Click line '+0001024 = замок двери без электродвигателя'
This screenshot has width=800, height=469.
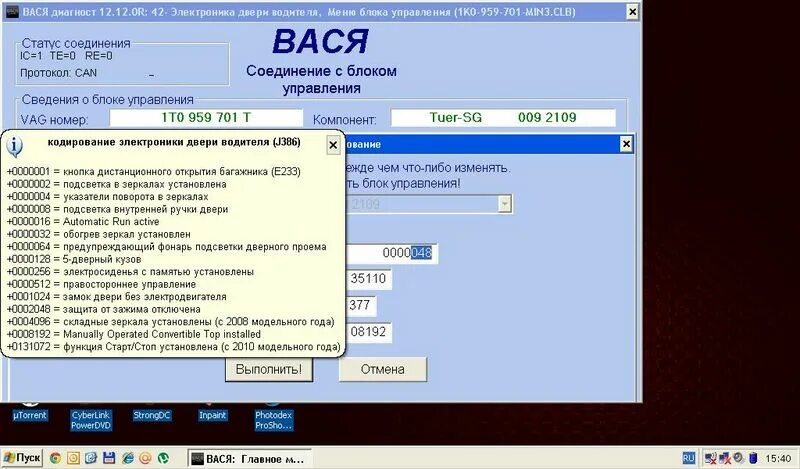click(116, 297)
